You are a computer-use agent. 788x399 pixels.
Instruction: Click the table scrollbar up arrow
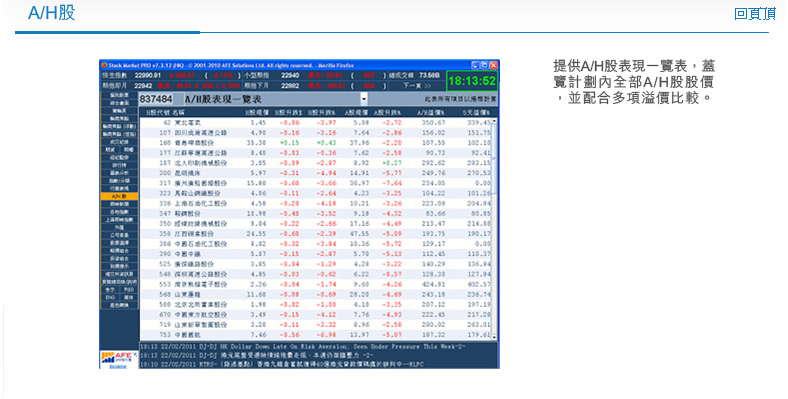[494, 121]
